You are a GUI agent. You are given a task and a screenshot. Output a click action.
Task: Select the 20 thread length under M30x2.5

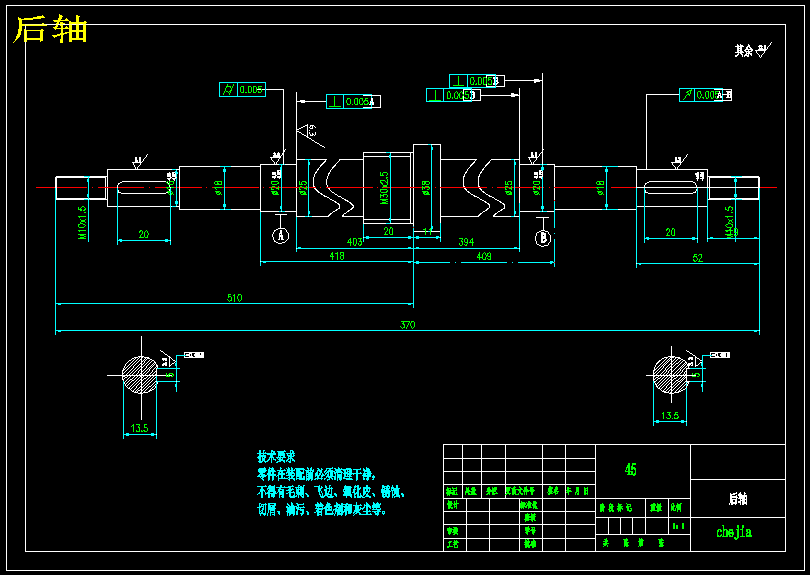[x=388, y=231]
